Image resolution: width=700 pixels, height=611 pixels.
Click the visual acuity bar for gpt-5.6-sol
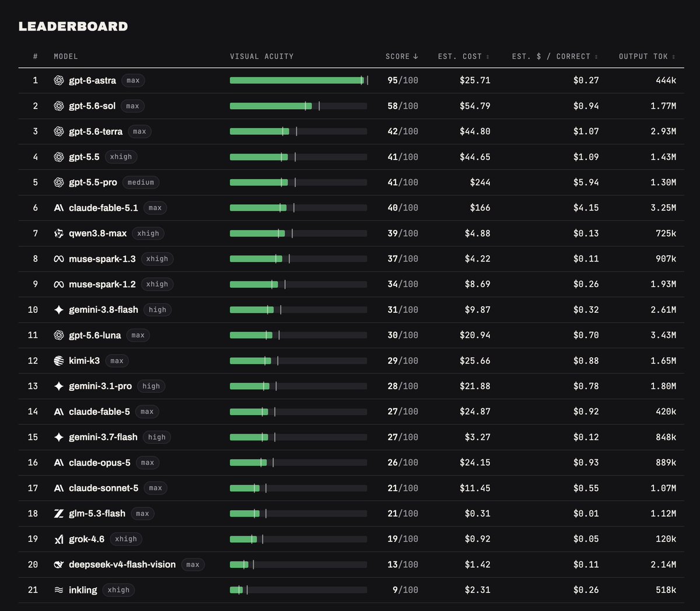tap(299, 106)
